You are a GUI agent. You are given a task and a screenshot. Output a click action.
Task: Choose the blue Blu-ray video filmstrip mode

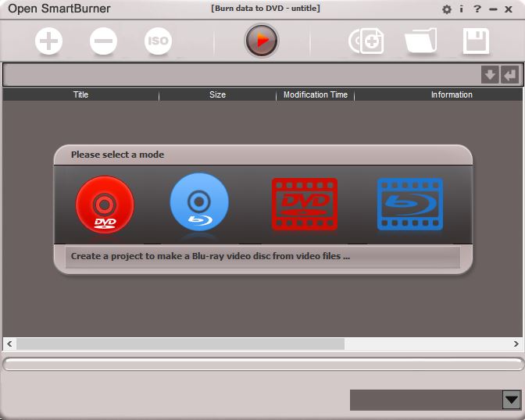tap(410, 204)
